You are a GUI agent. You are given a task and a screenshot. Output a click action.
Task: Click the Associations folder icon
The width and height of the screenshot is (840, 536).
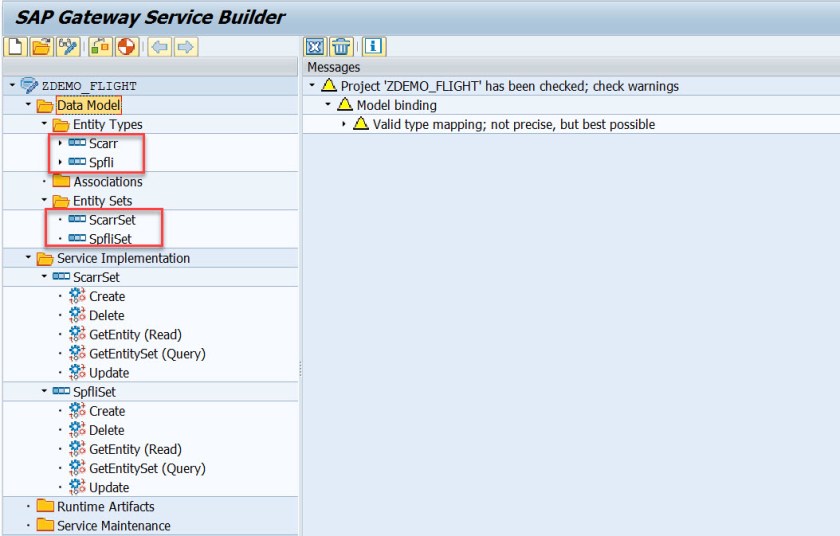click(61, 181)
